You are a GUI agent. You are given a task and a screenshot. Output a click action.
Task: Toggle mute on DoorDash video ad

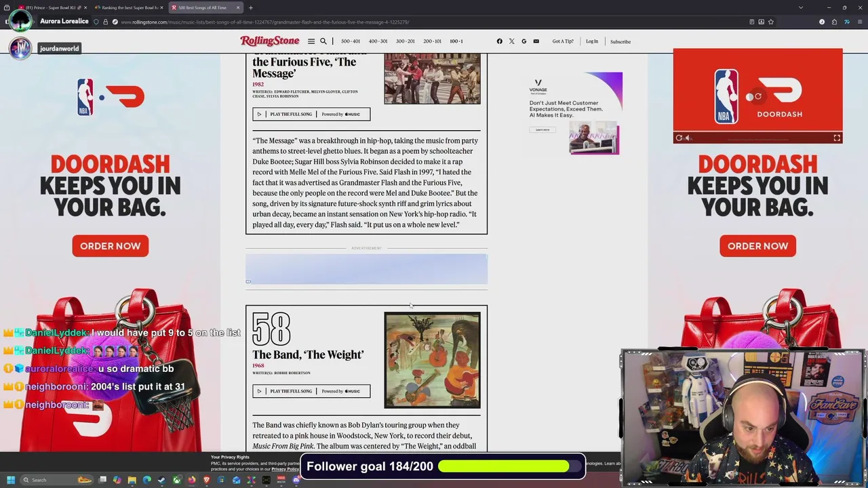688,138
